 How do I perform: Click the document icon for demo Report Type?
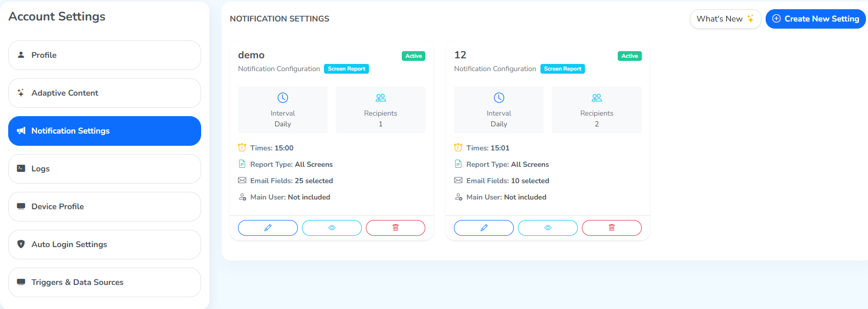[242, 164]
